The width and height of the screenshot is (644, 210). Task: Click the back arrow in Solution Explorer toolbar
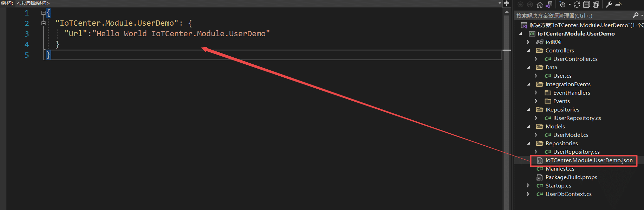point(521,5)
